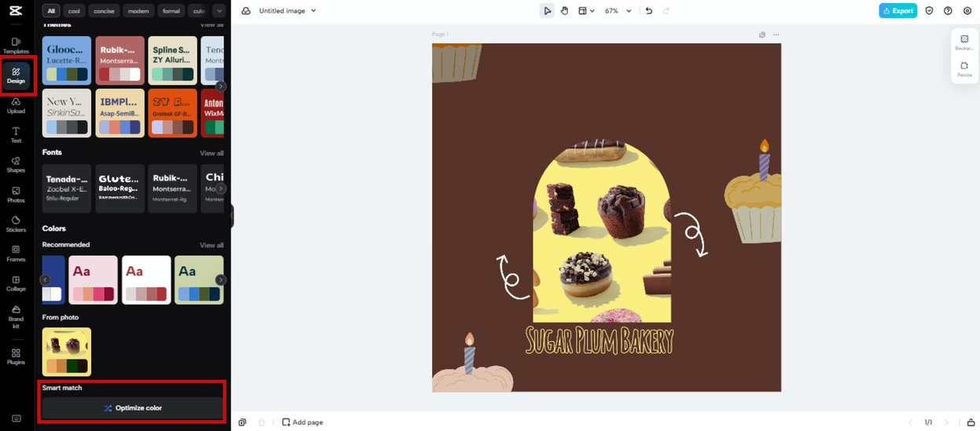Image resolution: width=980 pixels, height=431 pixels.
Task: Apply the green Aa color palette
Action: click(x=199, y=279)
